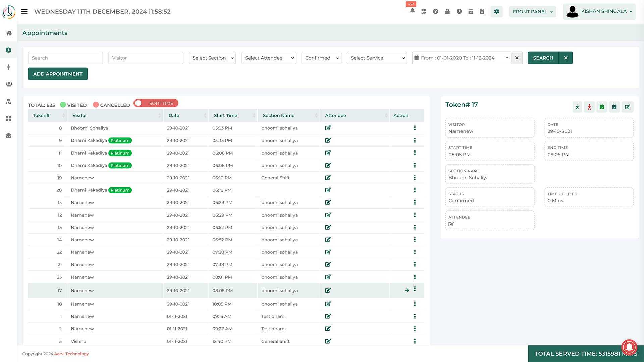Open the home icon in sidebar

pyautogui.click(x=9, y=33)
